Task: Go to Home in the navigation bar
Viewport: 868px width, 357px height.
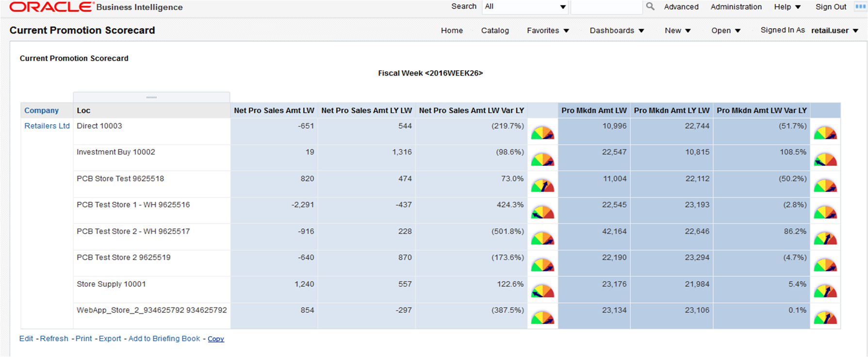Action: click(x=452, y=30)
